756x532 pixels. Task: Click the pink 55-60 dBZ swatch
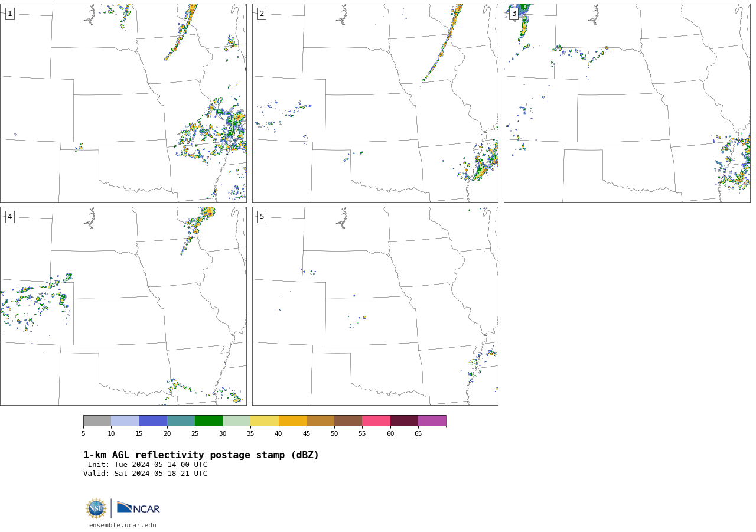tap(376, 420)
